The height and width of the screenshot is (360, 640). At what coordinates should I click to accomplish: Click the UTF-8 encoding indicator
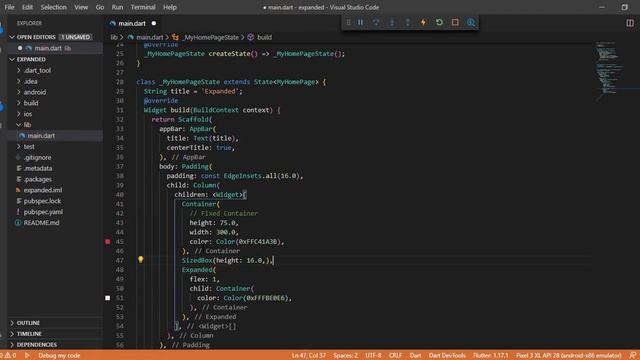[373, 356]
